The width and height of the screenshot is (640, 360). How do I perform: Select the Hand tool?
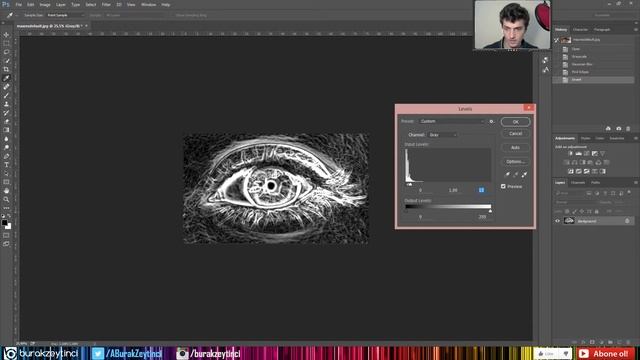click(6, 191)
